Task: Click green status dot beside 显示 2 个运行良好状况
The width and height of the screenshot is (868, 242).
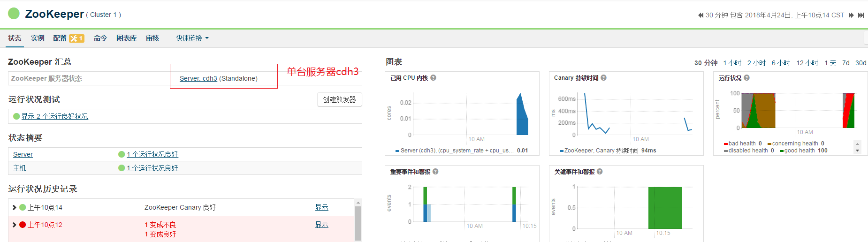Action: (x=16, y=116)
